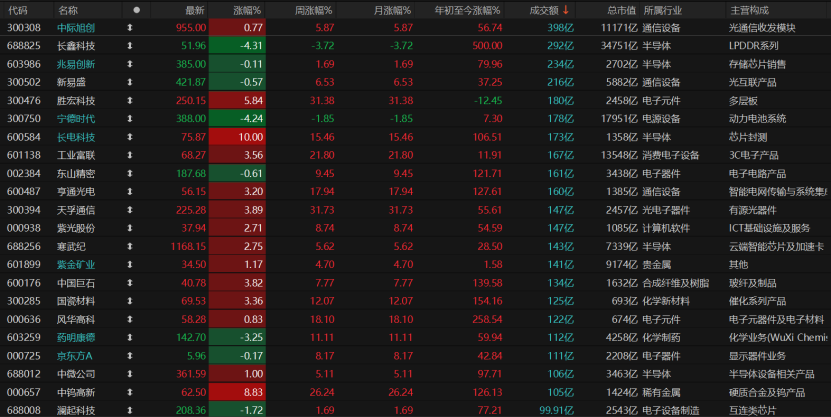Click turnover 99.91亿 for 澜起科技
The width and height of the screenshot is (831, 417).
[x=556, y=411]
